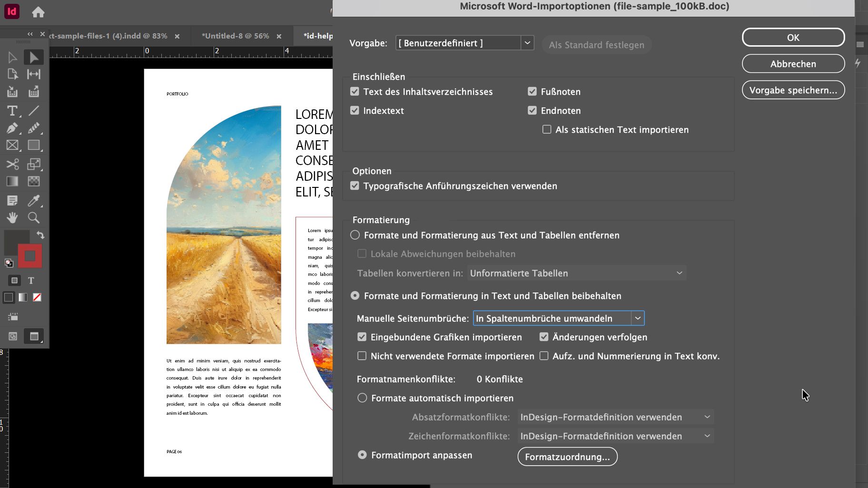Uncheck the Fußnoten checkbox
868x488 pixels.
click(532, 91)
